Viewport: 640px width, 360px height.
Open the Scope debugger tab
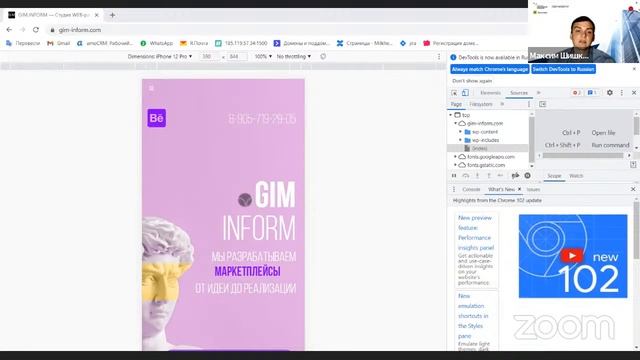554,176
